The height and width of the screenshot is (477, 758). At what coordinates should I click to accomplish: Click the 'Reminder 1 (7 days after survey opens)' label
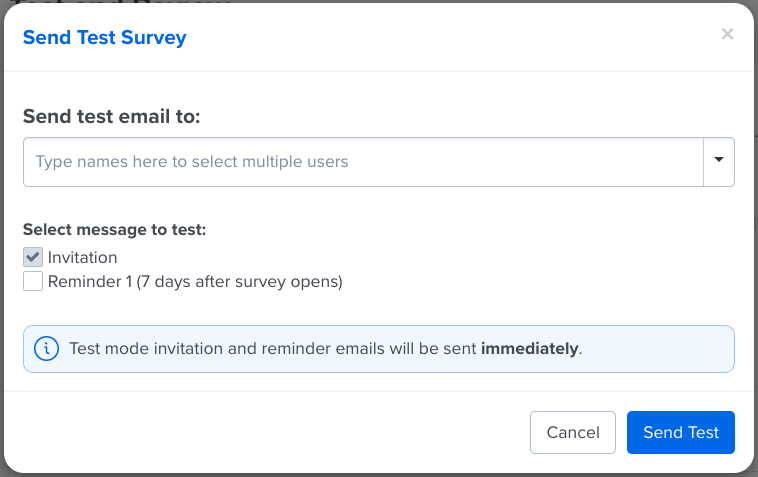195,281
